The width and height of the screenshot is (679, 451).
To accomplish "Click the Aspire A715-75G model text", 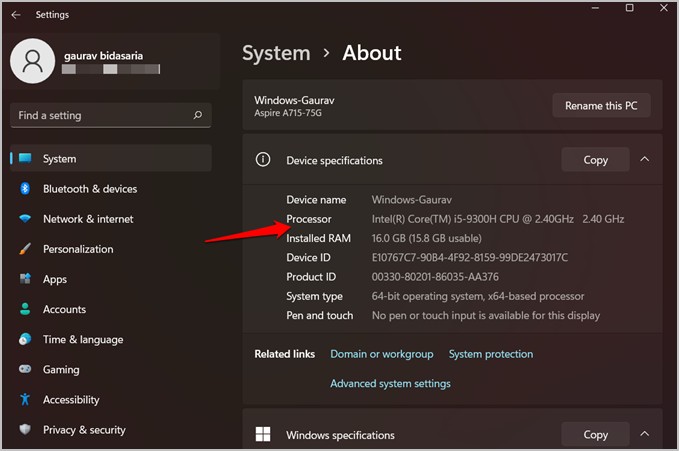I will 288,113.
